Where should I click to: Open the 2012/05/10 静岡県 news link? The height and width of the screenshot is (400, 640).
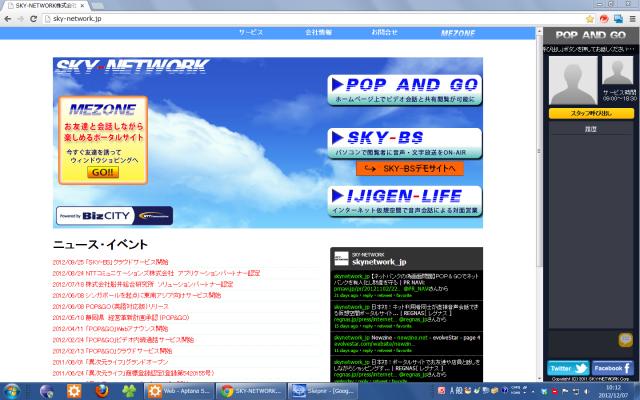pyautogui.click(x=121, y=318)
